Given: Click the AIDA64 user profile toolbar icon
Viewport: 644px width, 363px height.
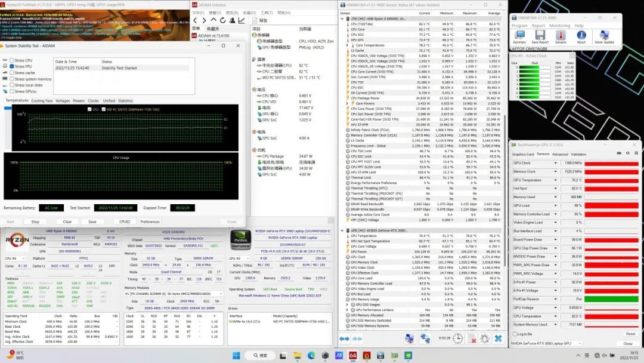Looking at the screenshot, I should tap(232, 20).
